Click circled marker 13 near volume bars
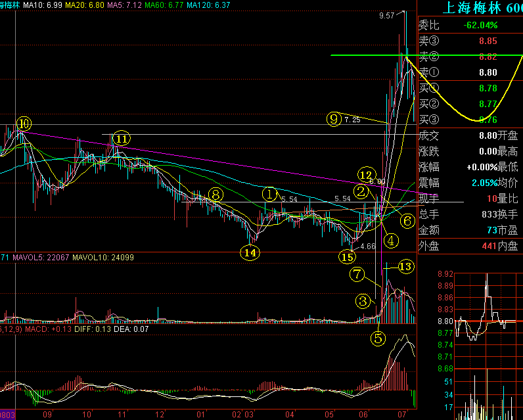 coord(406,266)
